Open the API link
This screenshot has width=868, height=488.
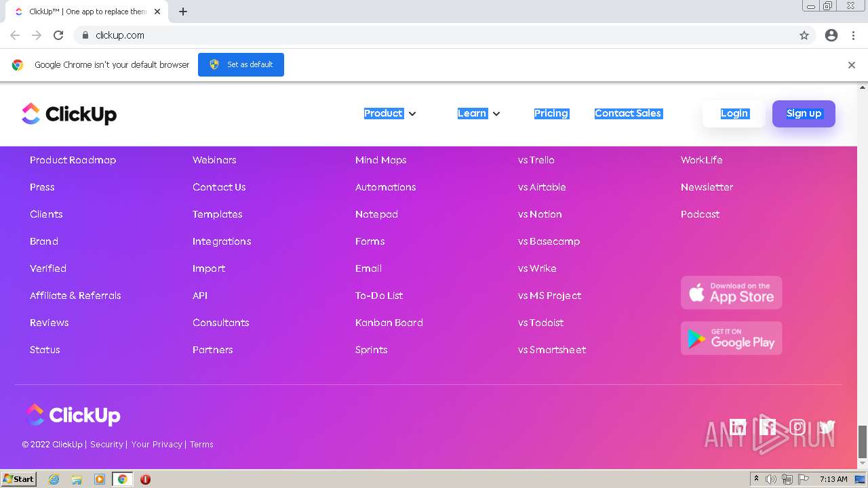pyautogui.click(x=200, y=296)
